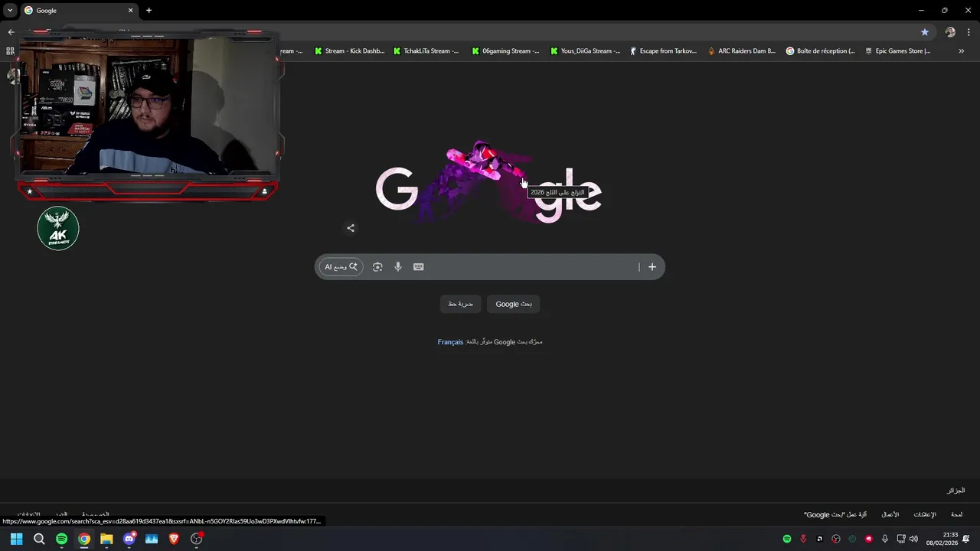Open Brave browser from taskbar
This screenshot has width=980, height=551.
coord(174,539)
